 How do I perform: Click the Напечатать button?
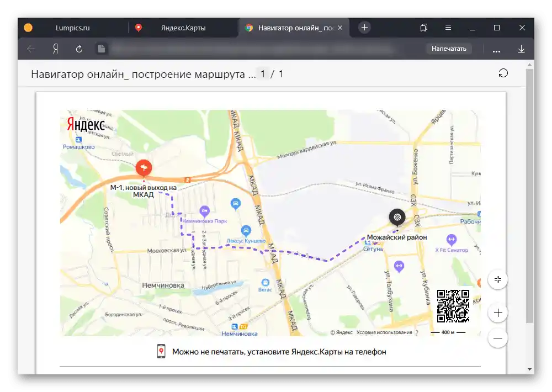[449, 49]
